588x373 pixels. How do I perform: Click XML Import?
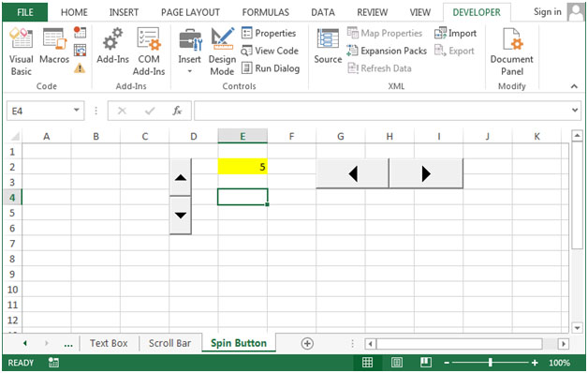455,33
